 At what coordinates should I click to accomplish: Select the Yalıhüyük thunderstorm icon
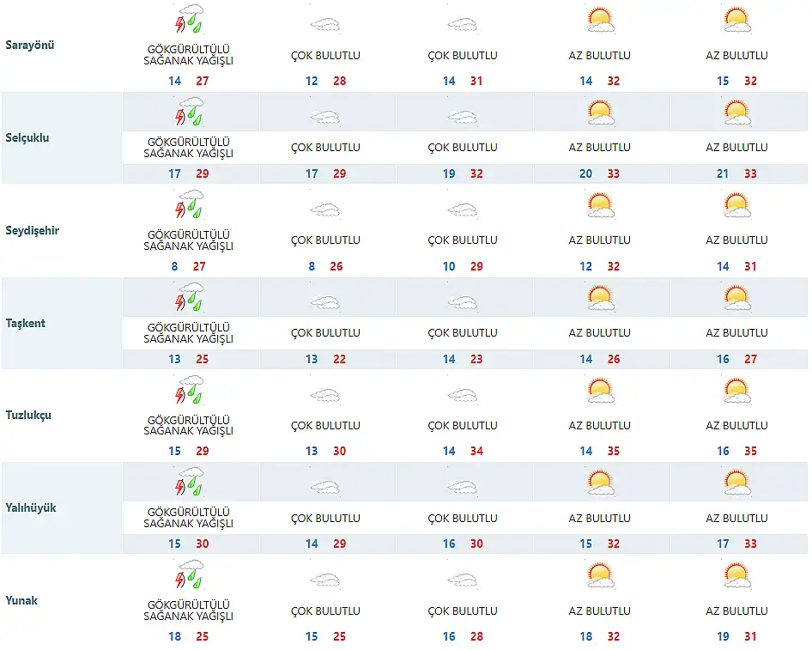[x=189, y=483]
